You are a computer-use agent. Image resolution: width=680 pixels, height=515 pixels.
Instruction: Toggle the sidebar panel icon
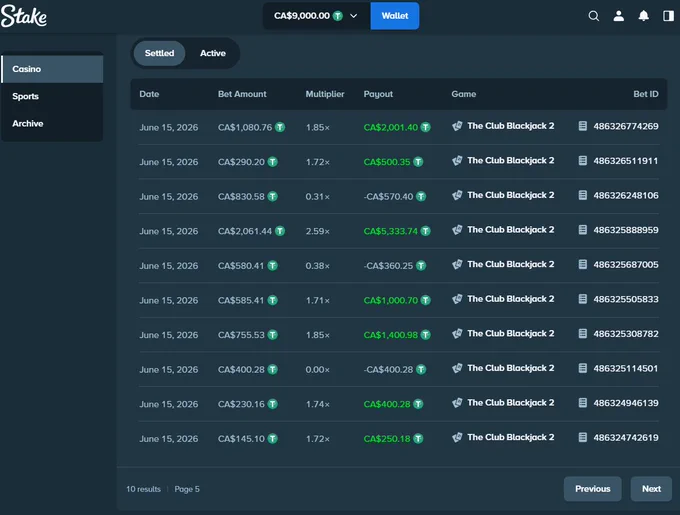(x=668, y=16)
